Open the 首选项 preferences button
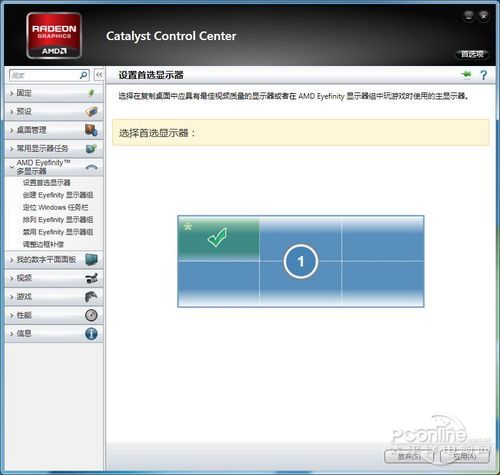 (x=472, y=54)
